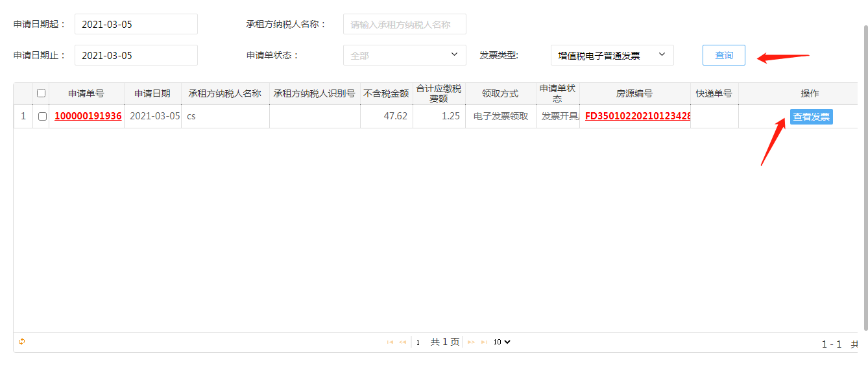Click the 申请日期 column header
The width and height of the screenshot is (868, 371).
[x=152, y=93]
